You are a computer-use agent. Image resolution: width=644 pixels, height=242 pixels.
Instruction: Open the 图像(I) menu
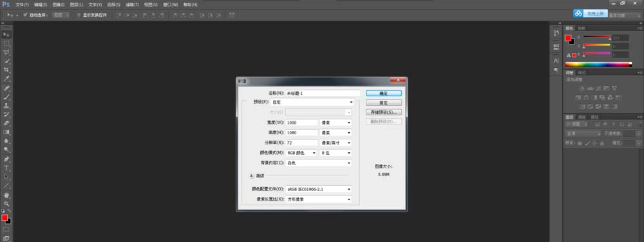click(59, 5)
